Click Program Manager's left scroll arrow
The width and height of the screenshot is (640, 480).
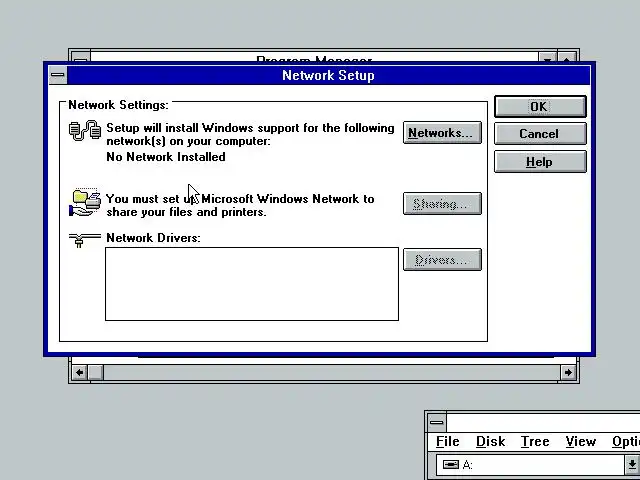(x=80, y=372)
